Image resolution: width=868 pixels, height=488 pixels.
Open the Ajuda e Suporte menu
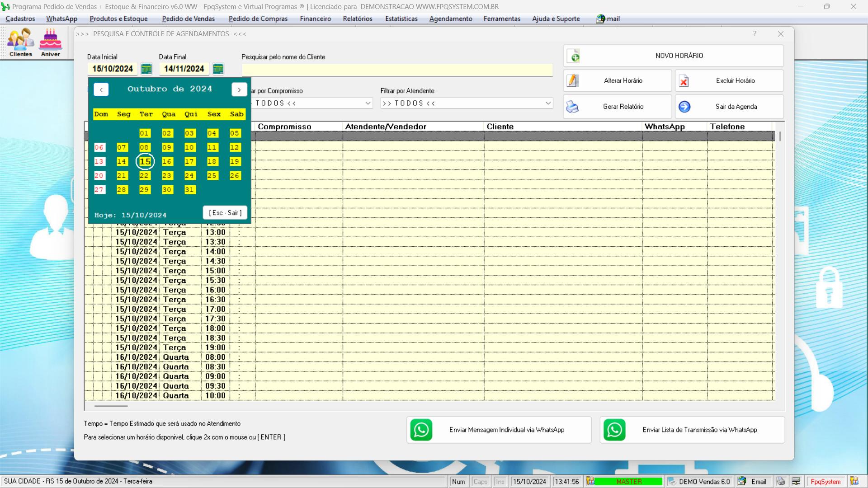click(x=556, y=19)
